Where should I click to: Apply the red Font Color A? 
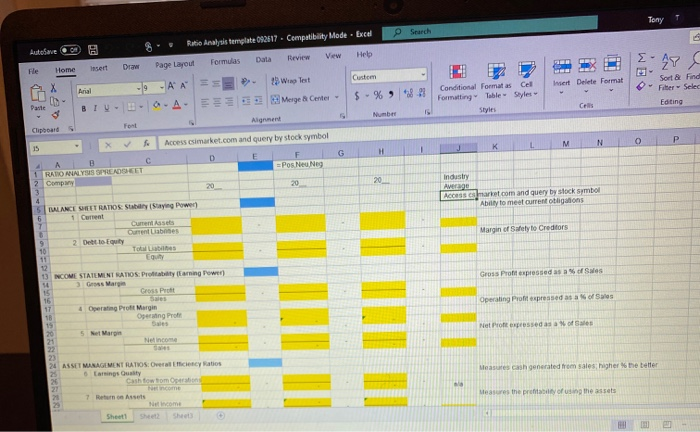click(x=177, y=105)
